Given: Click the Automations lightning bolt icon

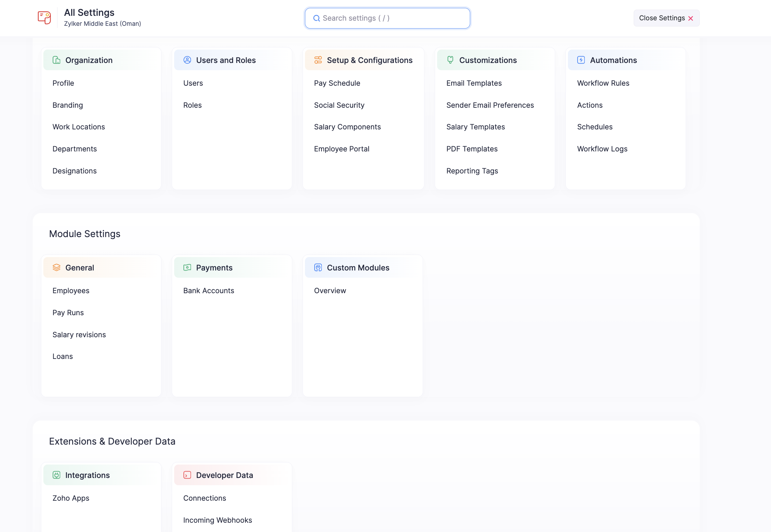Looking at the screenshot, I should click(x=581, y=60).
